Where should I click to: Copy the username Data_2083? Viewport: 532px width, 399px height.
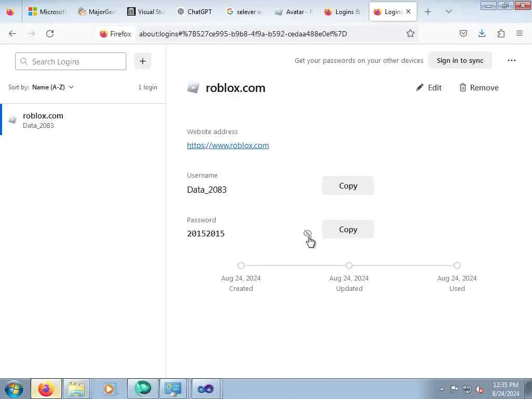348,185
